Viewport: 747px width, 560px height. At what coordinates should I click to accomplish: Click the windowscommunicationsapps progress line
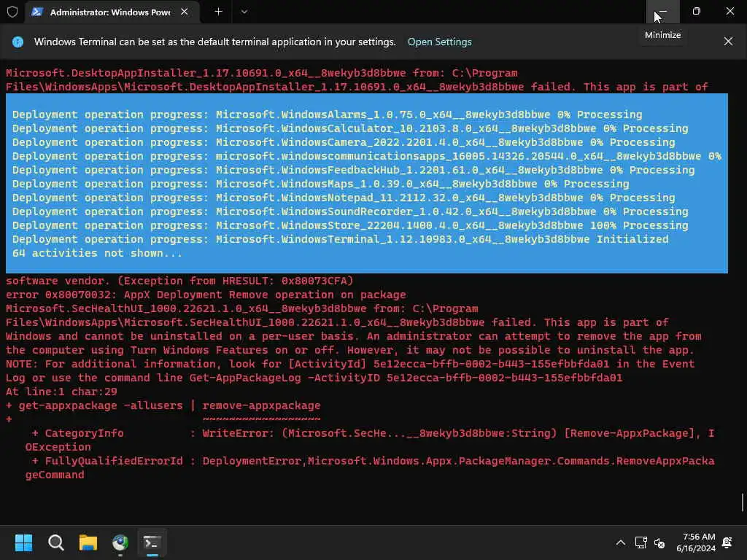[367, 156]
